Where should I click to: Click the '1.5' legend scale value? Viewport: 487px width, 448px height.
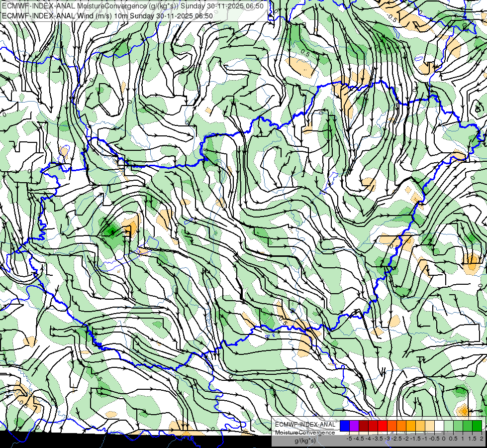point(472,439)
